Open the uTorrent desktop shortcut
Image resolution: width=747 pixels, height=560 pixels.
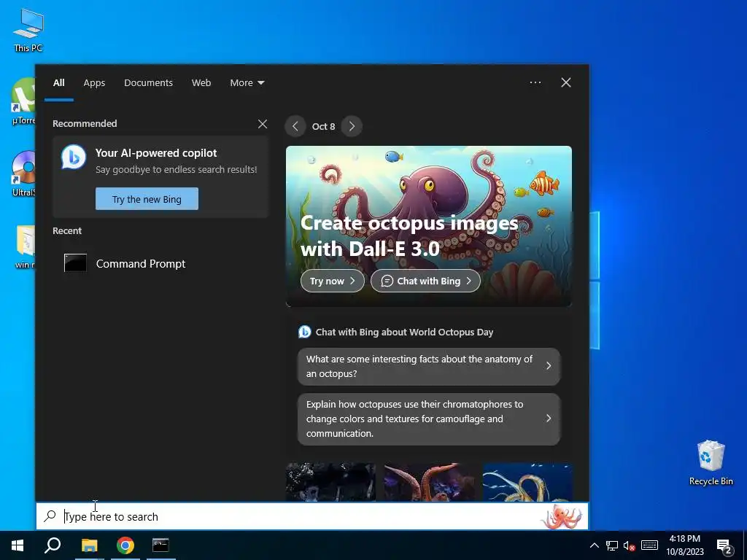(x=23, y=101)
